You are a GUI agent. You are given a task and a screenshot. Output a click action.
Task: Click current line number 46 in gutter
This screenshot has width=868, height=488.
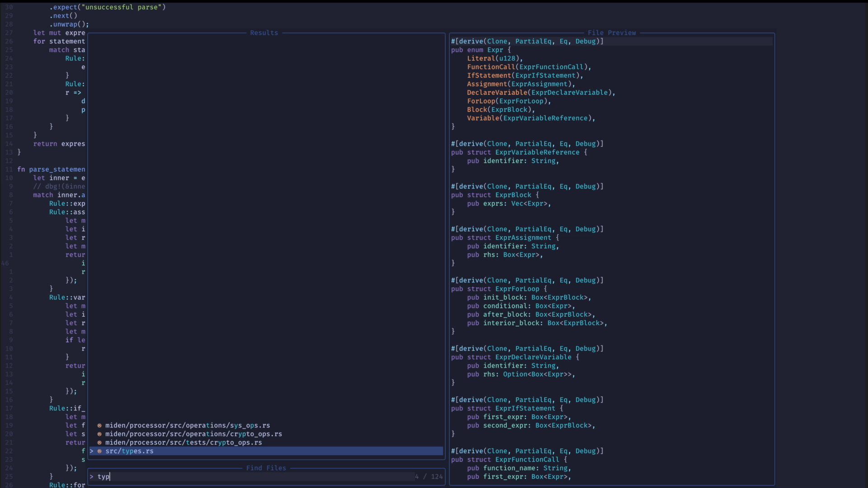pos(5,263)
